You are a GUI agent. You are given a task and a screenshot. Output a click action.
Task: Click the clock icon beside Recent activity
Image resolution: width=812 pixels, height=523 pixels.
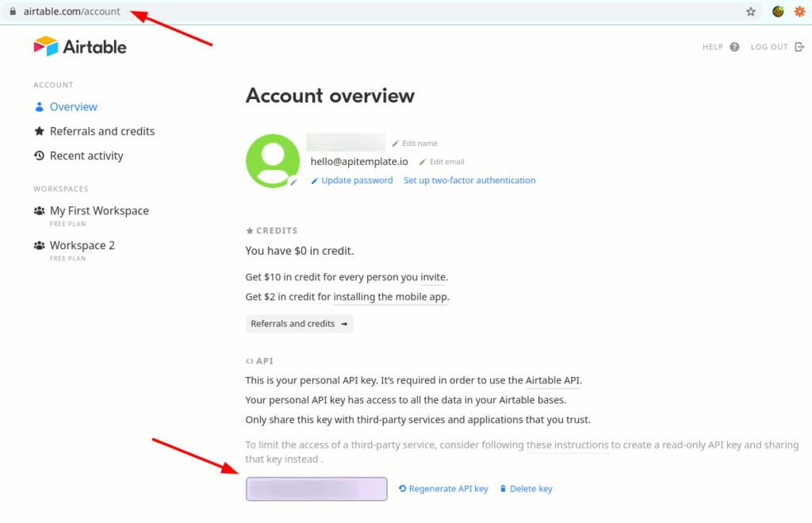(x=39, y=156)
